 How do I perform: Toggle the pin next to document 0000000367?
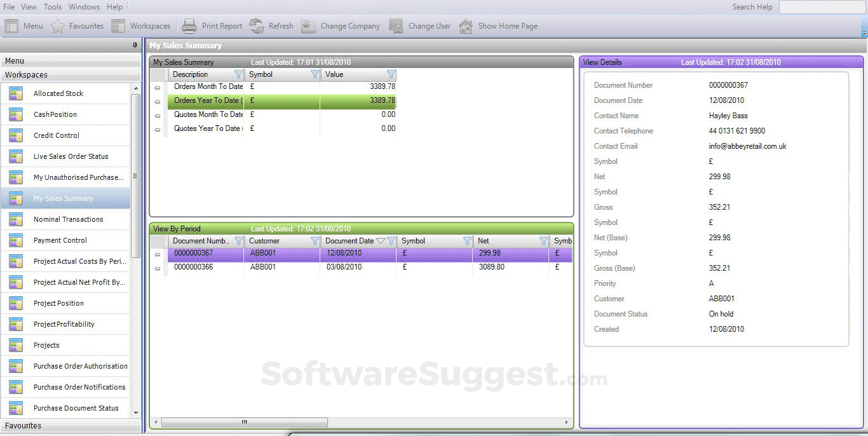pyautogui.click(x=157, y=254)
